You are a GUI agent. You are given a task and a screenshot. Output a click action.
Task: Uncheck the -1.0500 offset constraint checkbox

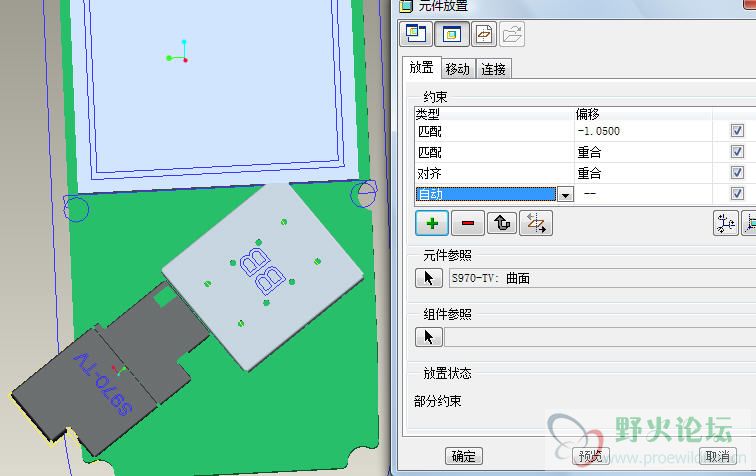(x=737, y=131)
